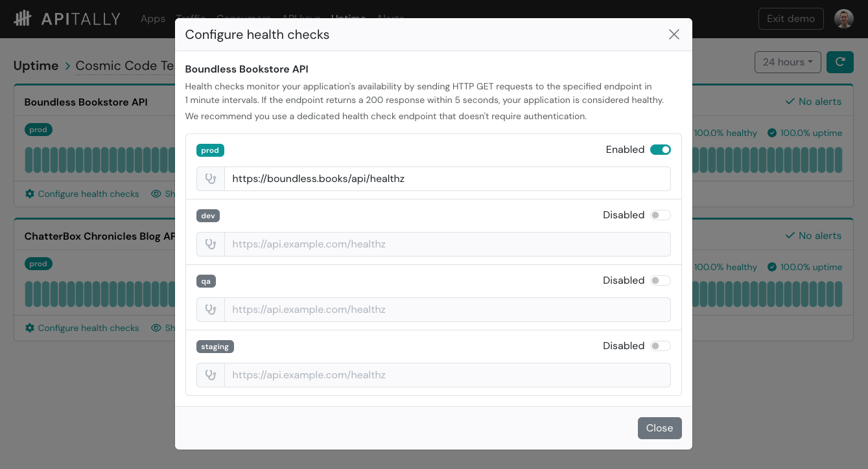Click the prod health check URL field
This screenshot has height=469, width=868.
[x=447, y=179]
